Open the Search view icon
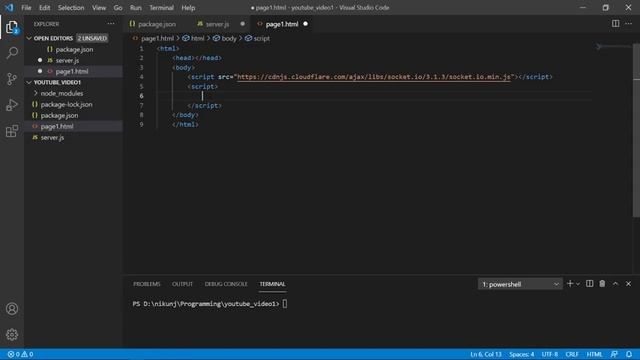 [12, 53]
